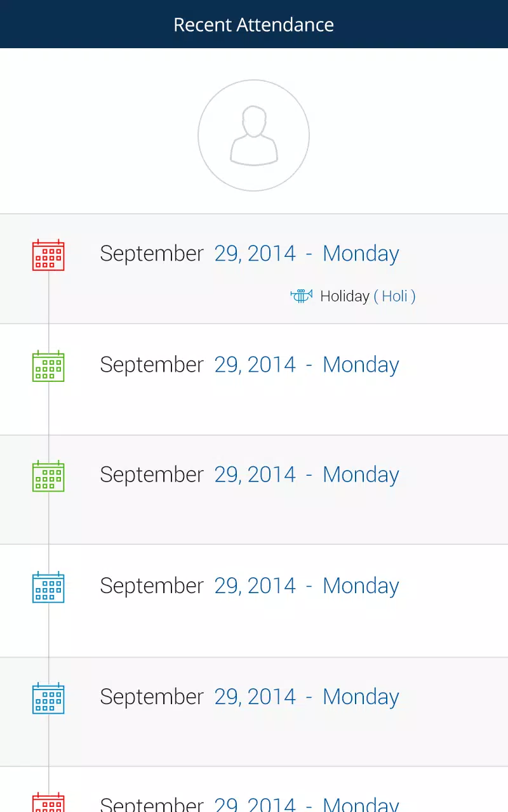Select the cut-off date row at the bottom
The width and height of the screenshot is (508, 812).
coord(250,803)
